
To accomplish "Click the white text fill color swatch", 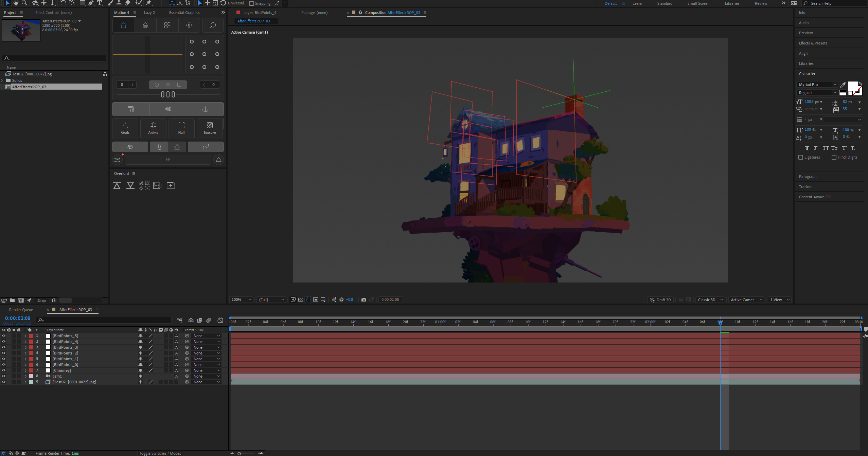I will pyautogui.click(x=852, y=86).
